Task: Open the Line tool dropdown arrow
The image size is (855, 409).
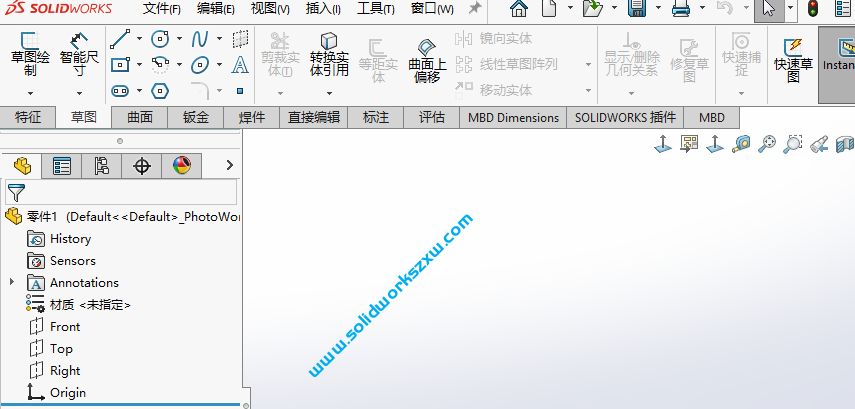Action: 139,39
